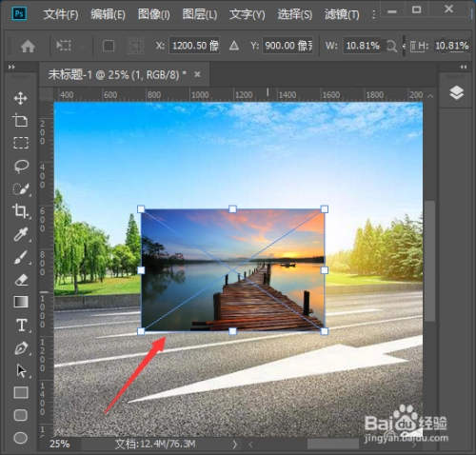This screenshot has height=455, width=476.
Task: Click the document size status text
Action: (x=154, y=444)
